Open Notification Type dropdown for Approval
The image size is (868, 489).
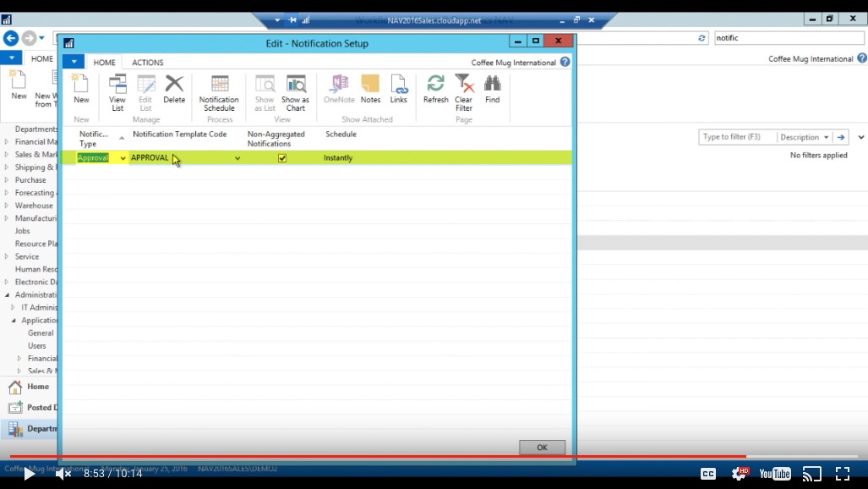[123, 158]
